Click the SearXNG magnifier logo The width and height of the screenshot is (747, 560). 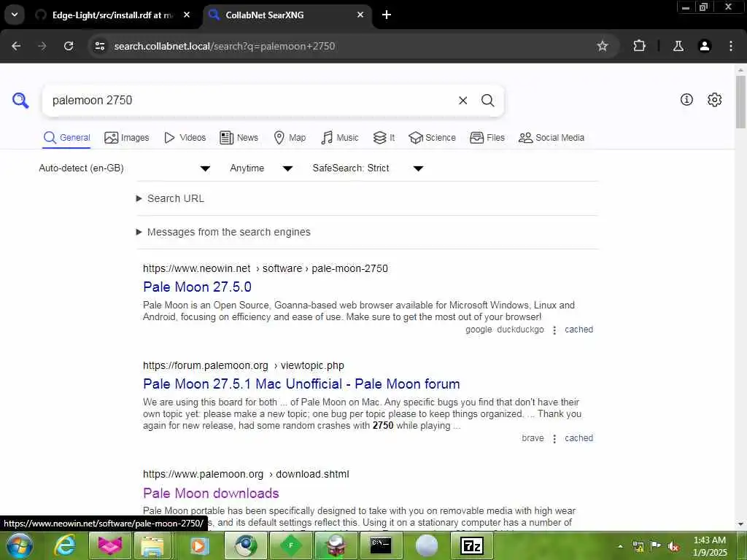tap(20, 101)
